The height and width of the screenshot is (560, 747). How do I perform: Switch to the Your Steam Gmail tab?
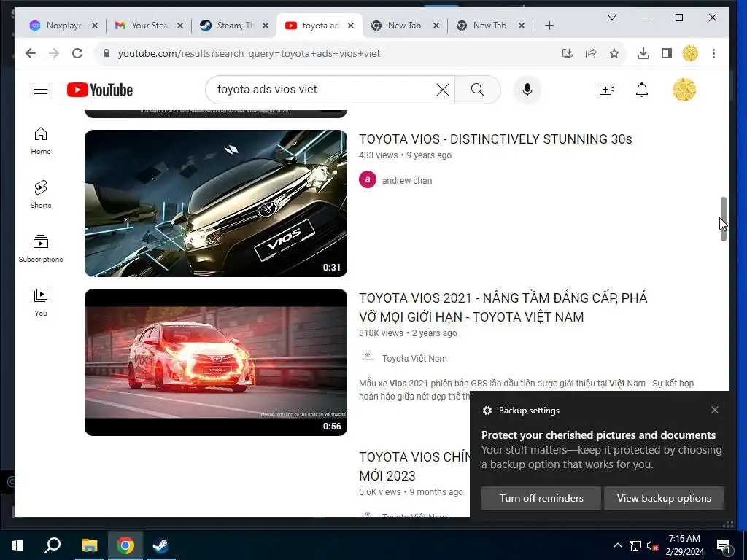click(x=149, y=26)
